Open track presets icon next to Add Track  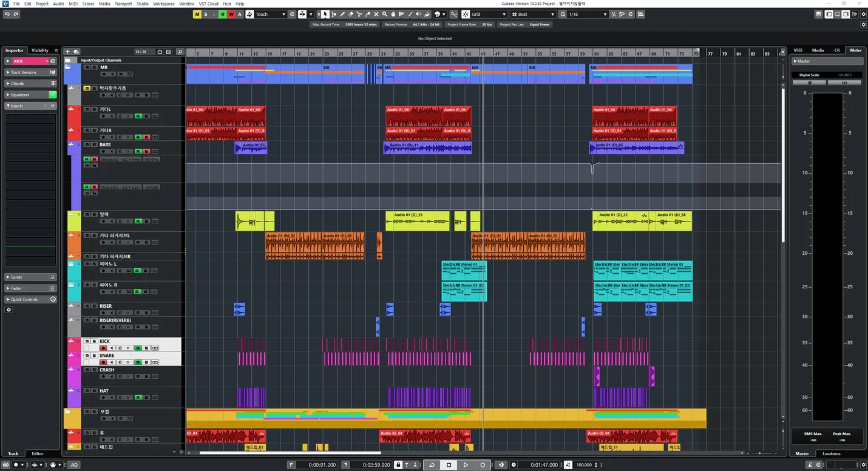(x=76, y=52)
